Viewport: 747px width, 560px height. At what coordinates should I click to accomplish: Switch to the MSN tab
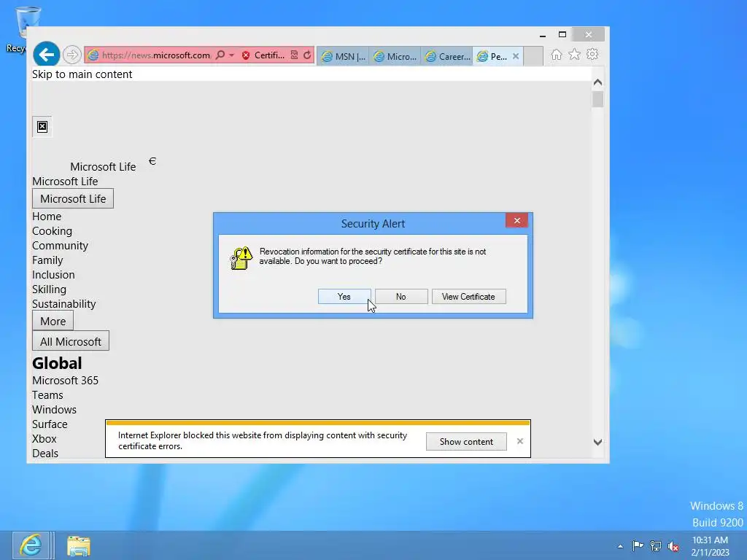343,56
